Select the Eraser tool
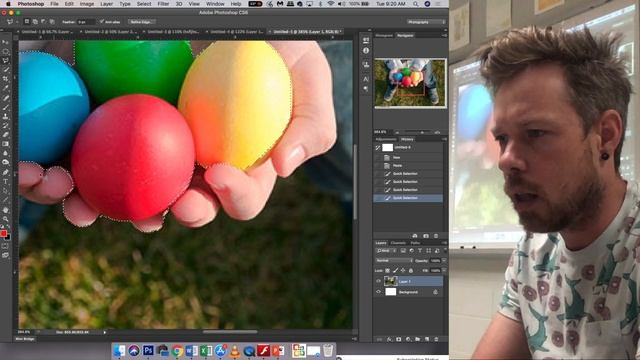This screenshot has width=640, height=360. (x=6, y=135)
